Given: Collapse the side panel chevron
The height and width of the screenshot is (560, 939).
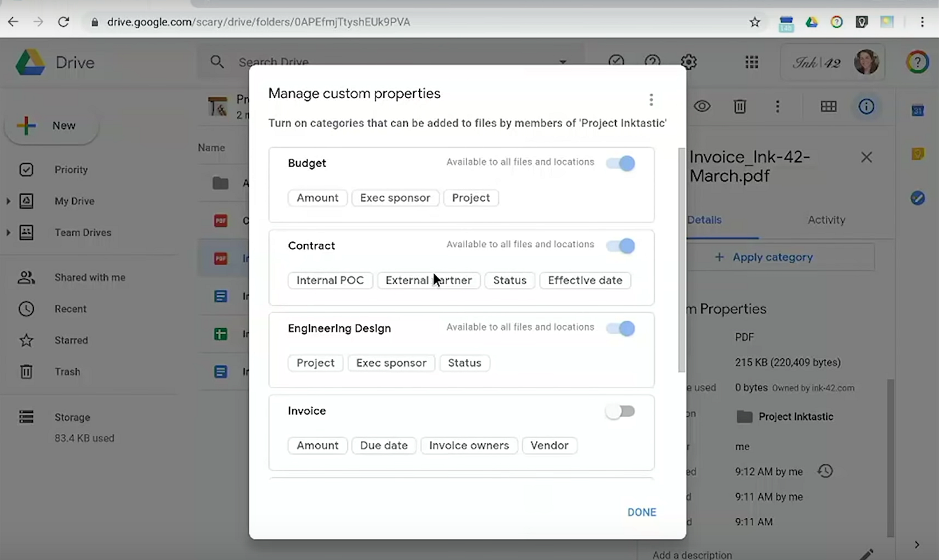Looking at the screenshot, I should click(x=917, y=545).
